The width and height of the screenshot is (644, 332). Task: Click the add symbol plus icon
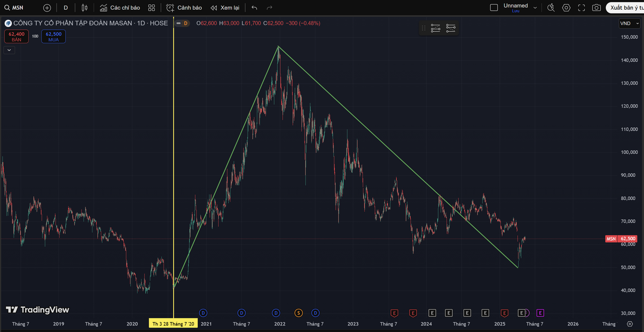pos(47,8)
